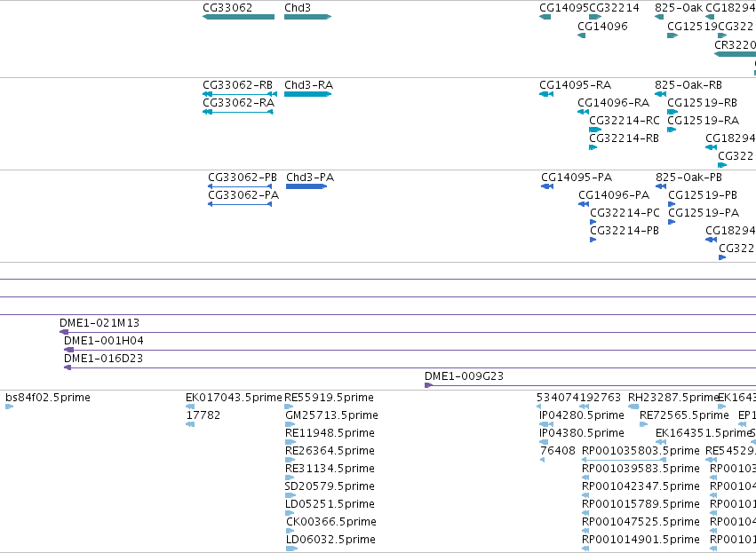The height and width of the screenshot is (553, 756).
Task: Click the CG33062-PB protein line
Action: [240, 186]
